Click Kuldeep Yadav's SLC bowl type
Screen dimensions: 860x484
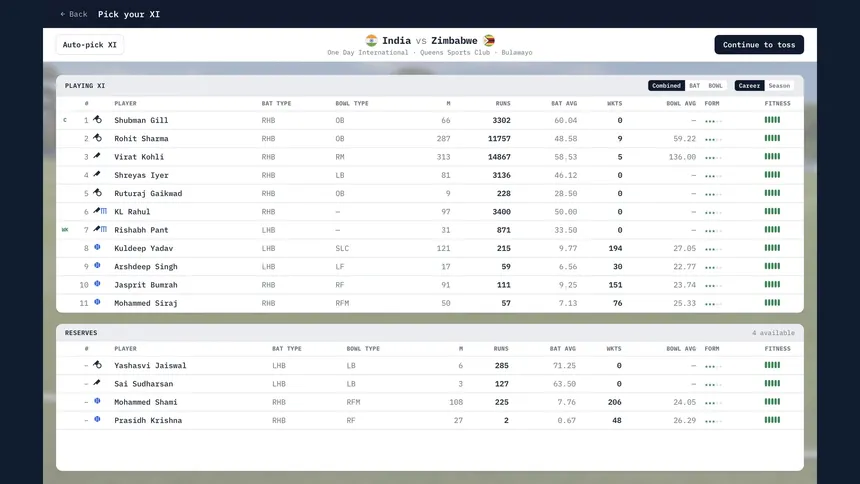pyautogui.click(x=342, y=248)
